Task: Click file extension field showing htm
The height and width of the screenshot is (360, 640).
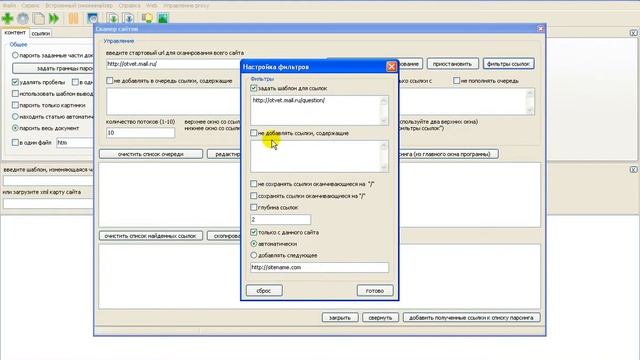Action: coord(75,142)
